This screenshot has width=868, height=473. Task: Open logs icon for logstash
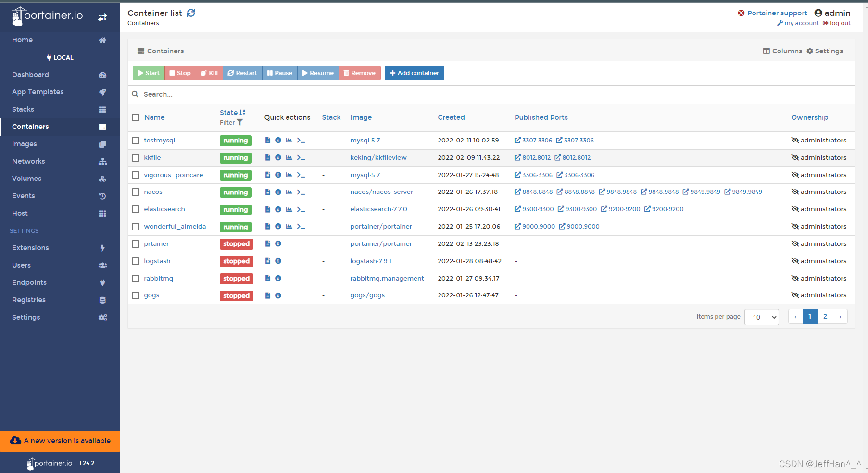pos(268,261)
